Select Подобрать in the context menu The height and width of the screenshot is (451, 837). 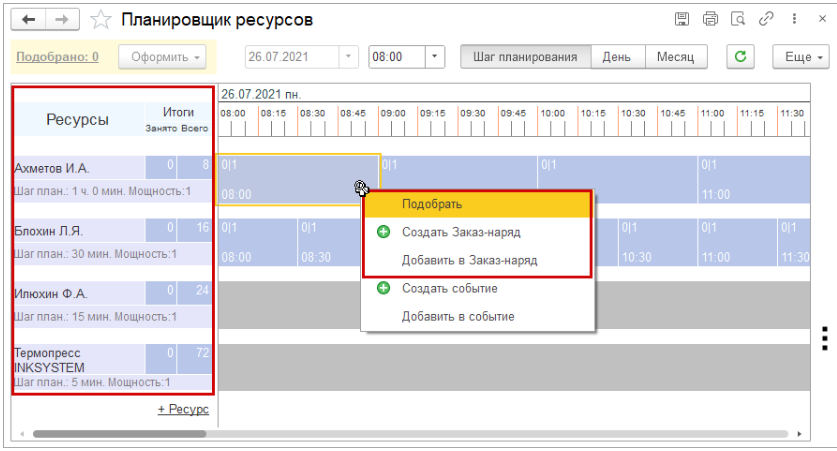coord(431,204)
